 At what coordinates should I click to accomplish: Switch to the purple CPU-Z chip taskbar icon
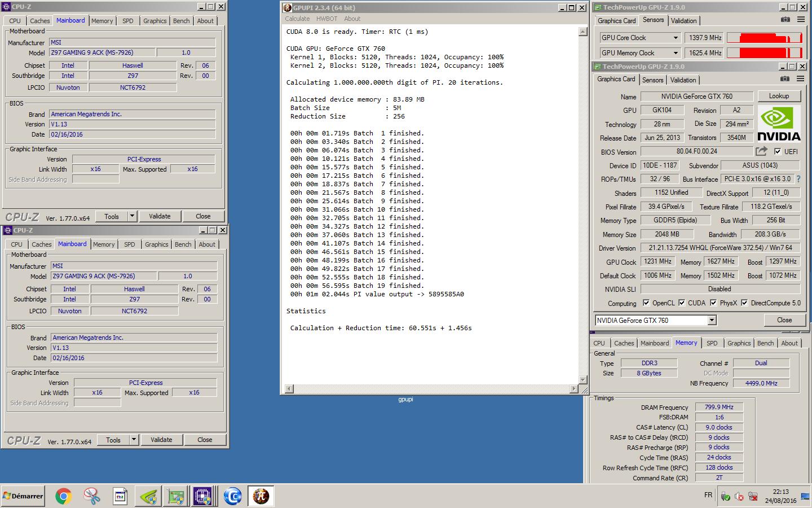click(x=202, y=496)
